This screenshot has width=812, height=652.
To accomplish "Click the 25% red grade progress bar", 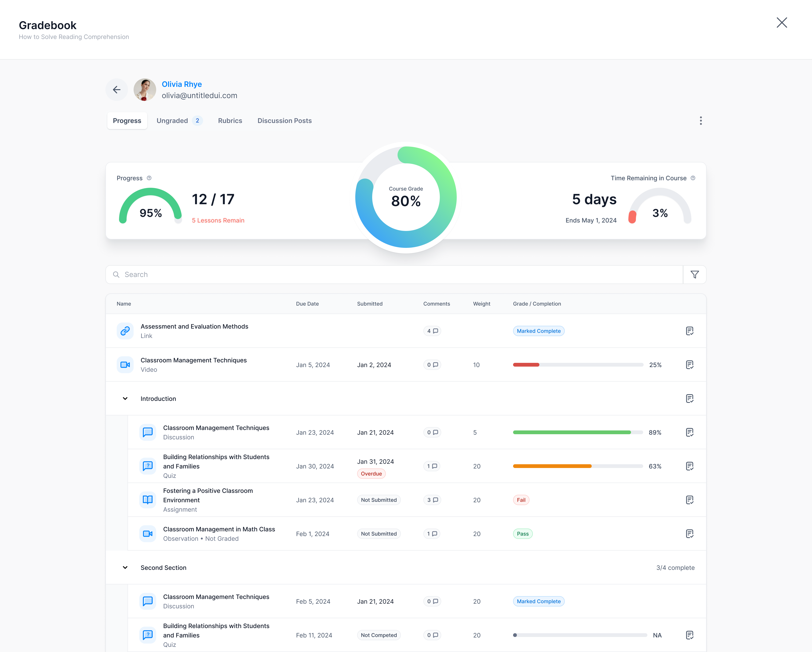I will click(x=578, y=365).
